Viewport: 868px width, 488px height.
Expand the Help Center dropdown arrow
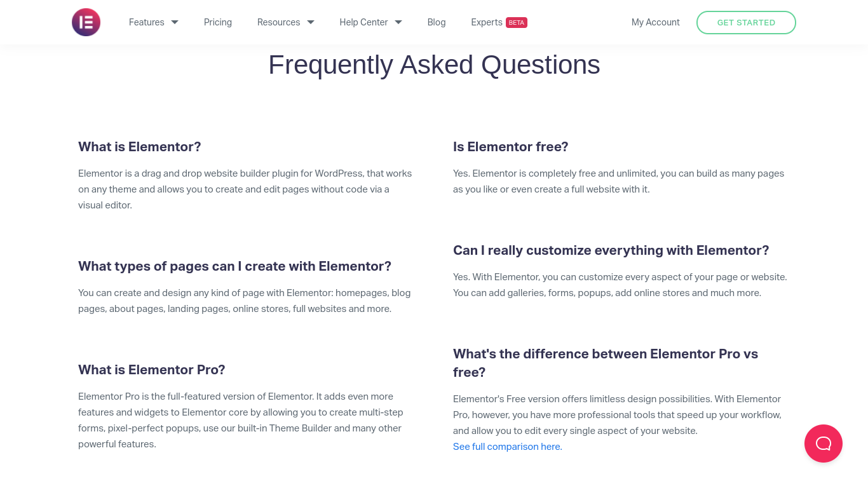[398, 22]
